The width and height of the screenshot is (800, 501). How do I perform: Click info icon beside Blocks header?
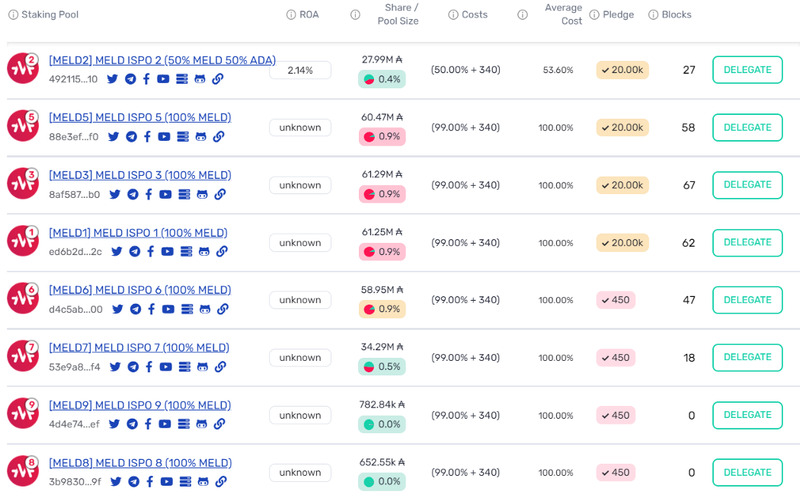click(653, 15)
